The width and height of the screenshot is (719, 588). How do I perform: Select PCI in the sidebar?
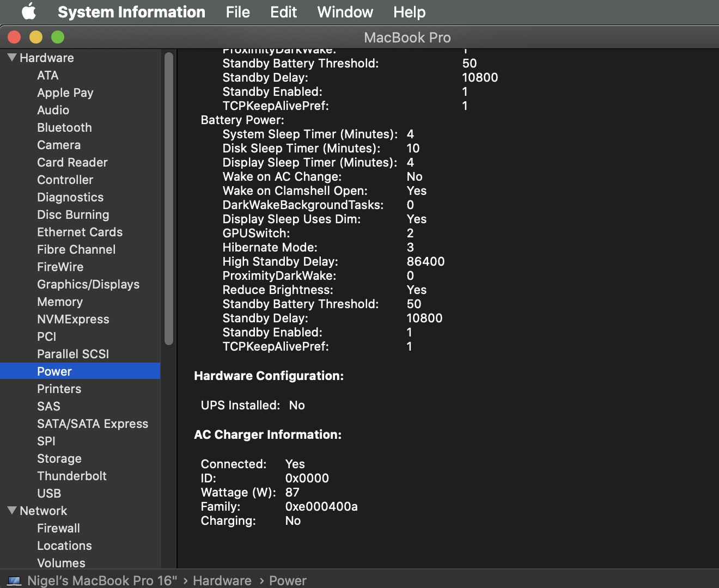pos(47,336)
